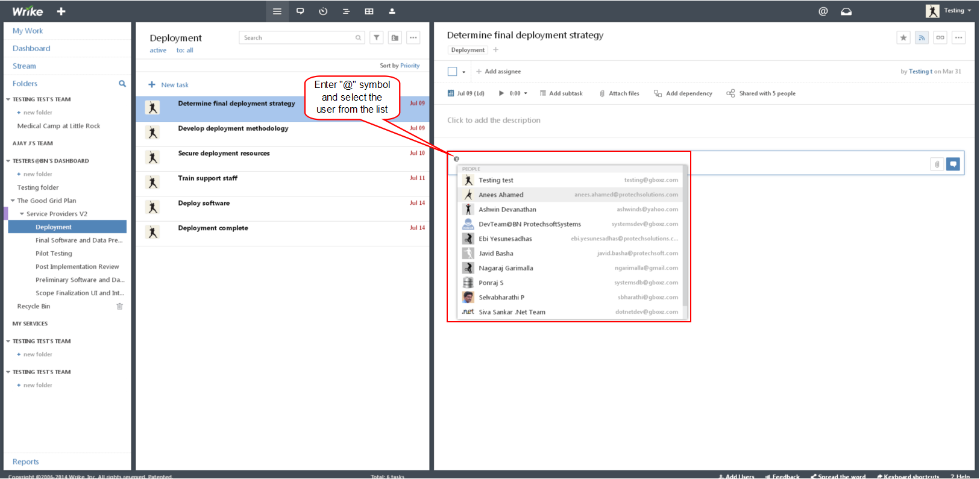Open the Gantt timeline view icon
The height and width of the screenshot is (479, 980).
[346, 11]
